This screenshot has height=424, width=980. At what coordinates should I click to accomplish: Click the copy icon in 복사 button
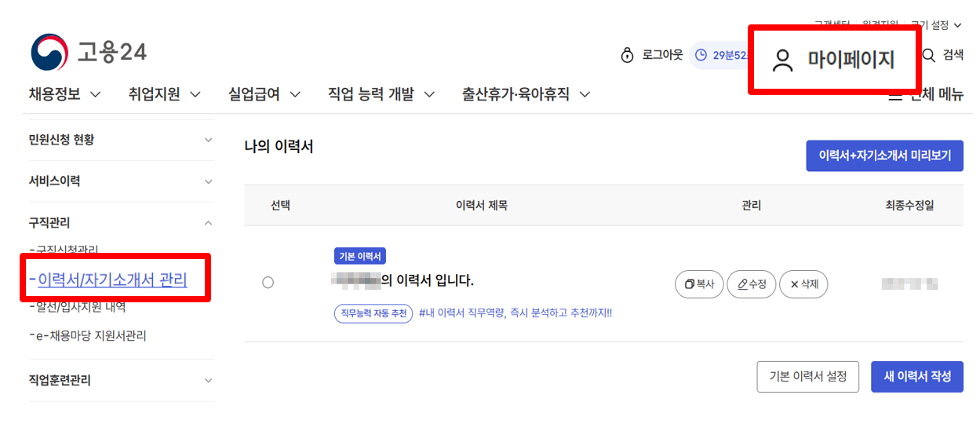[x=690, y=284]
